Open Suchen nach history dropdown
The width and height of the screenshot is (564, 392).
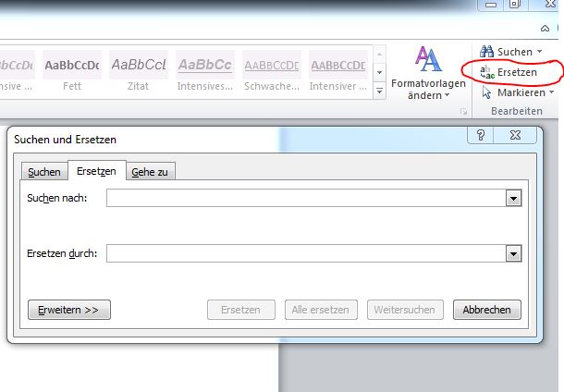tap(513, 198)
